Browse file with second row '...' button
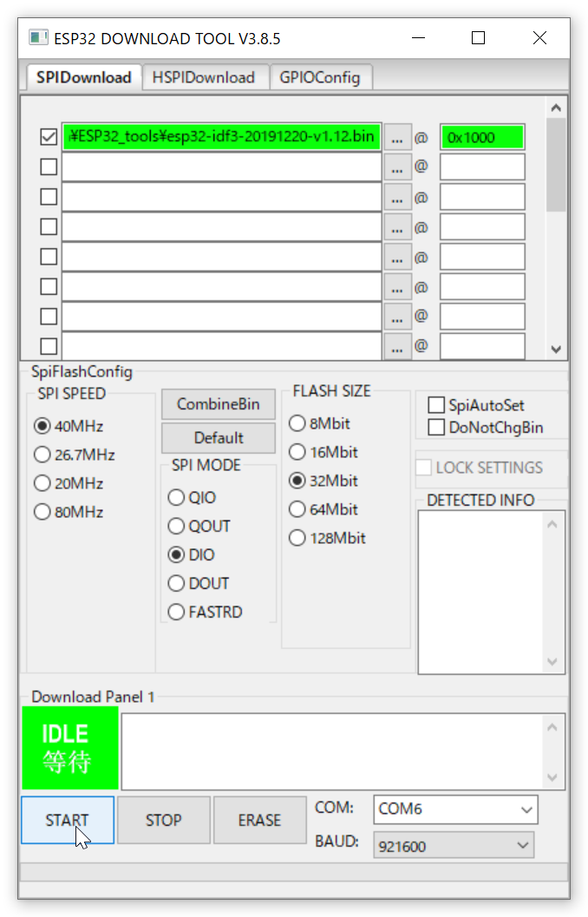 pos(397,167)
